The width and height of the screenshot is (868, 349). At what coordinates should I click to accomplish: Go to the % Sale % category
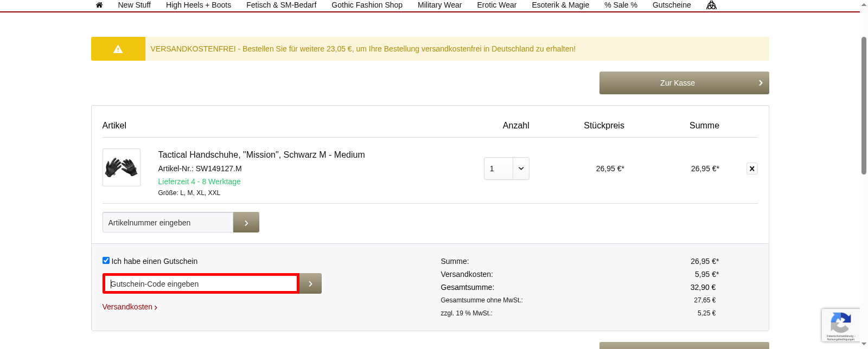point(621,5)
